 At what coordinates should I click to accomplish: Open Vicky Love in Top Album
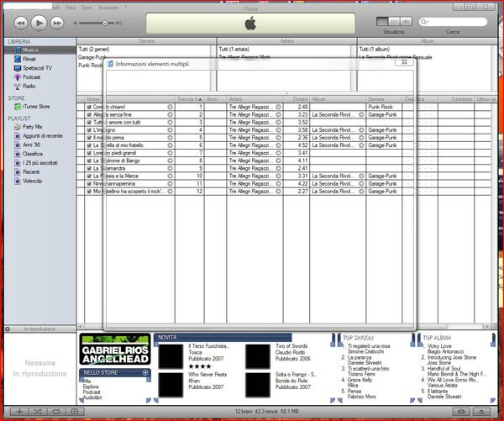[439, 346]
